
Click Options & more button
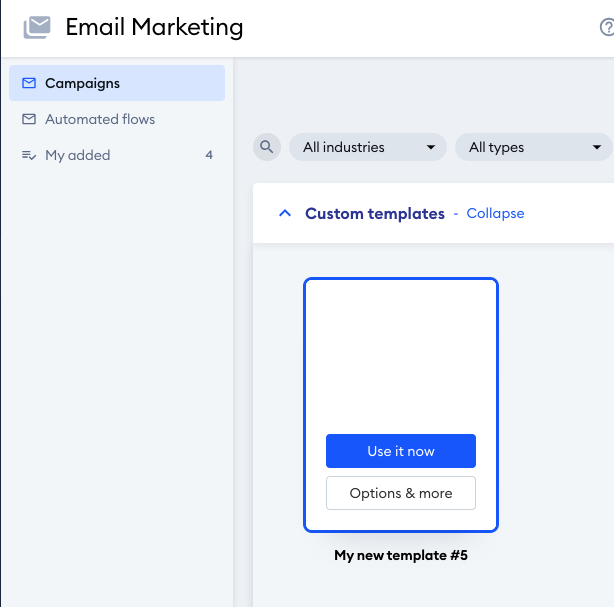[401, 493]
